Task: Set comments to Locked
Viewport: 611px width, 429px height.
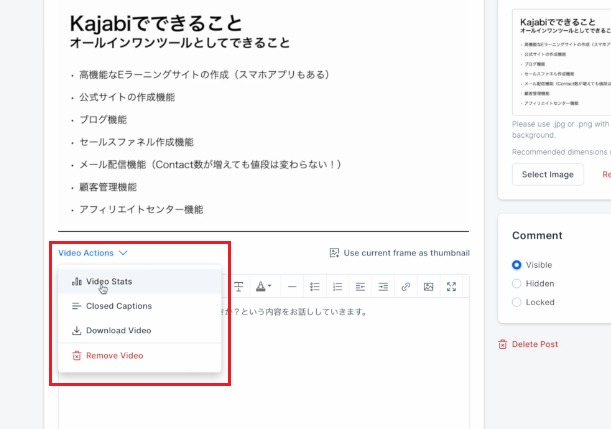Action: click(516, 302)
